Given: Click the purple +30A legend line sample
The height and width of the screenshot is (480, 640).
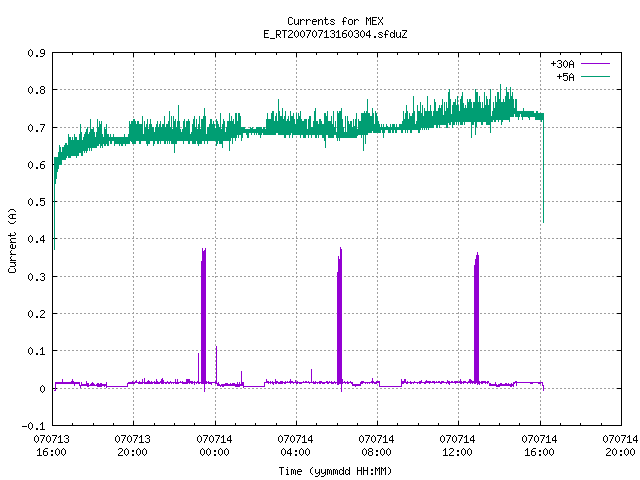Looking at the screenshot, I should pos(595,64).
